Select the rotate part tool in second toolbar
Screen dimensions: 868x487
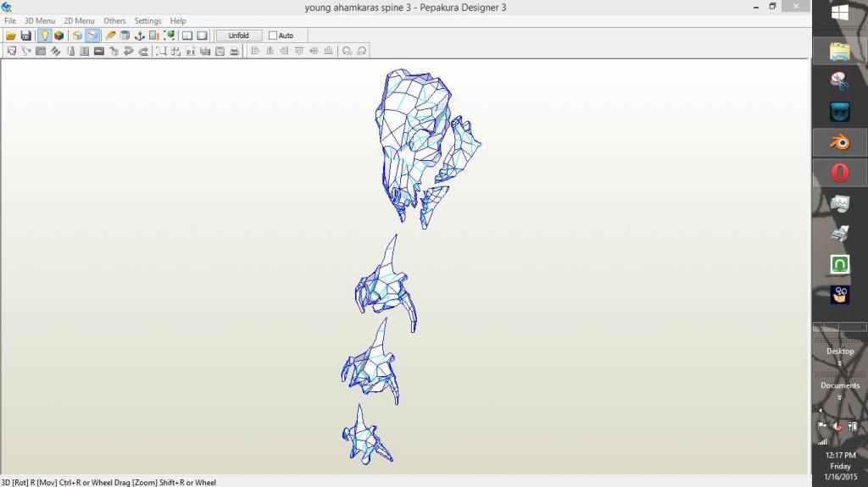(26, 51)
